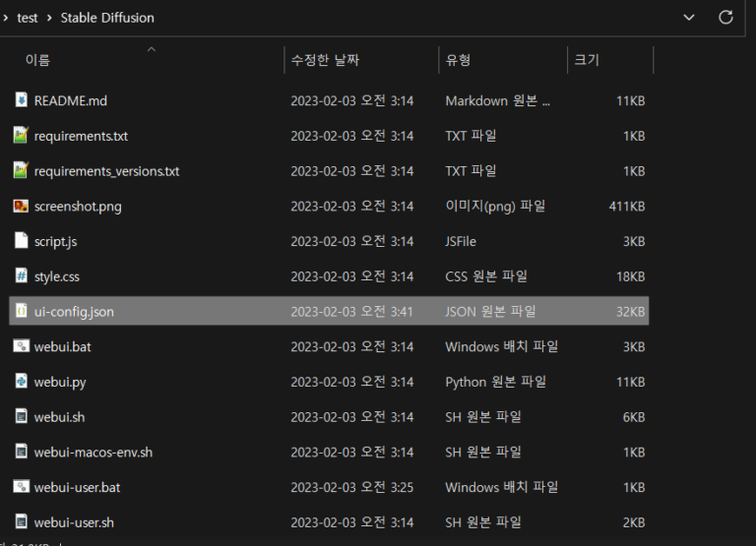
Task: Select the file name webui-macos-env.sh
Action: tap(94, 453)
